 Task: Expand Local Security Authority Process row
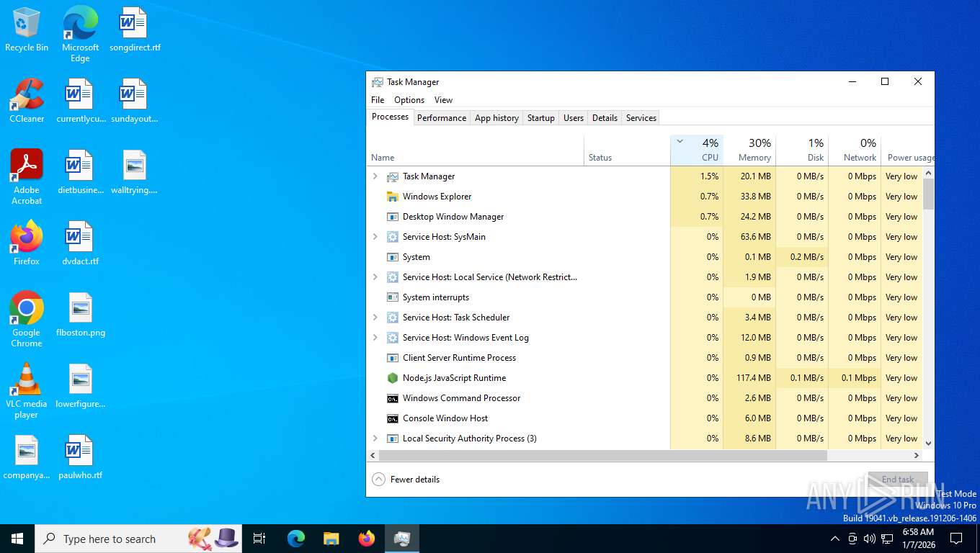tap(375, 439)
